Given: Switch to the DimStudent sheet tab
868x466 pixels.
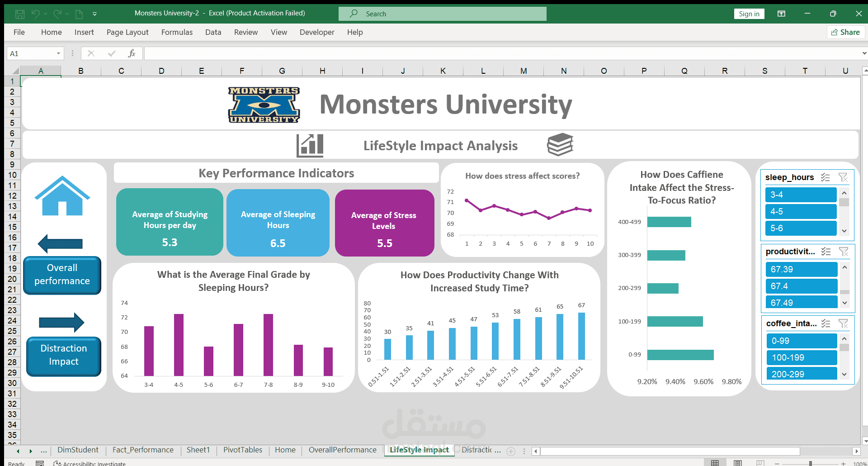Looking at the screenshot, I should pyautogui.click(x=78, y=450).
